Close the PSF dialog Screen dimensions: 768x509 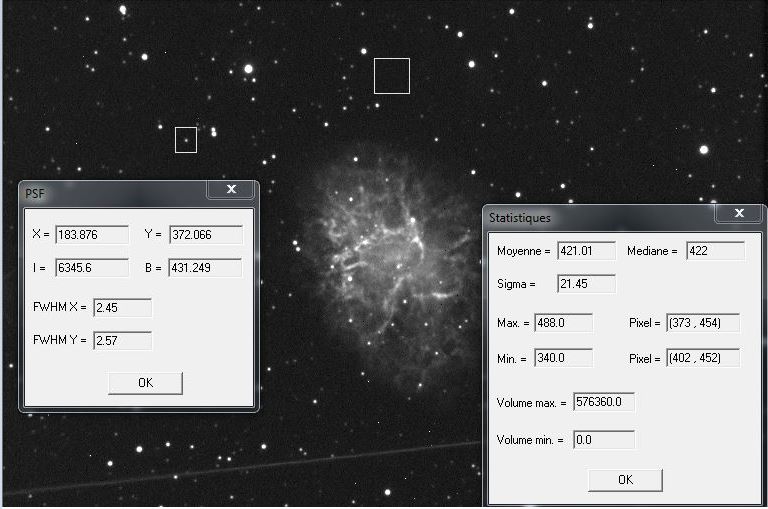(231, 190)
